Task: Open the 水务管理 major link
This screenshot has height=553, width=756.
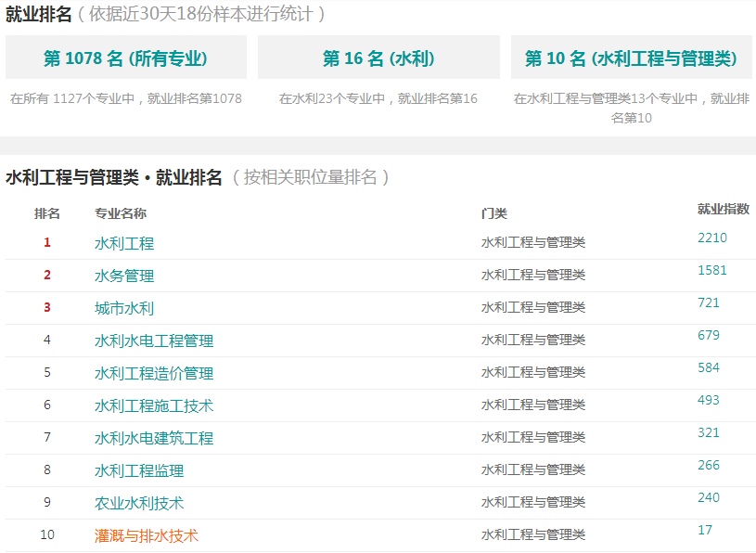Action: (124, 276)
